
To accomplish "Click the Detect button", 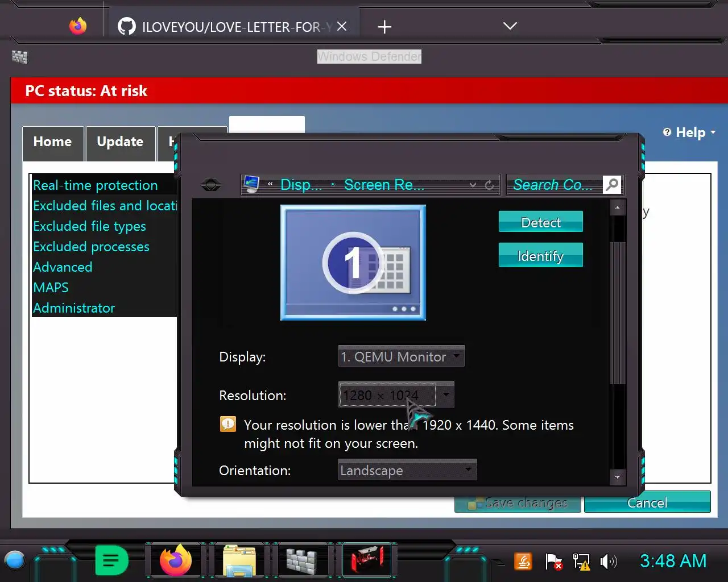I will (541, 222).
